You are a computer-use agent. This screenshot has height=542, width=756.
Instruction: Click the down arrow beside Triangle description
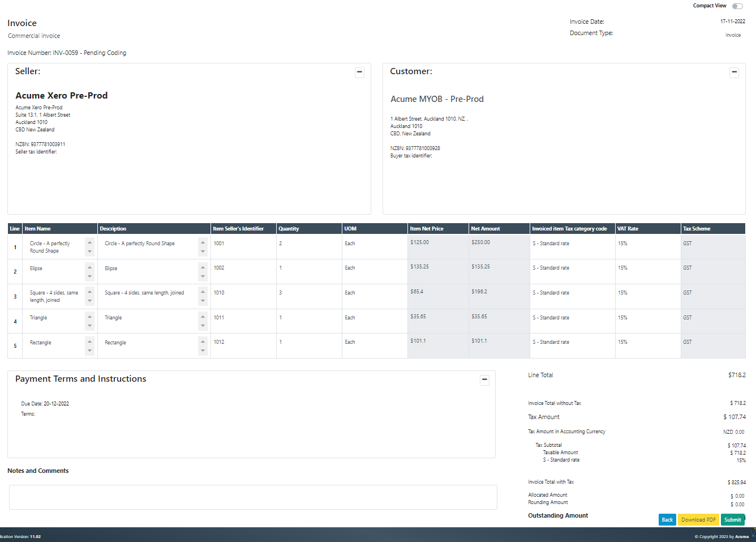click(x=203, y=325)
